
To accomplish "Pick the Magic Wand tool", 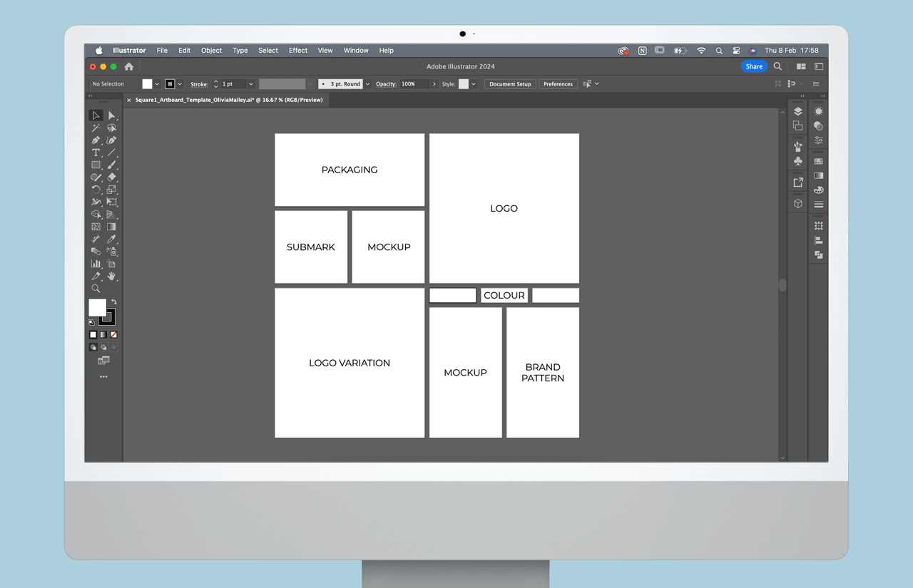I will click(96, 128).
